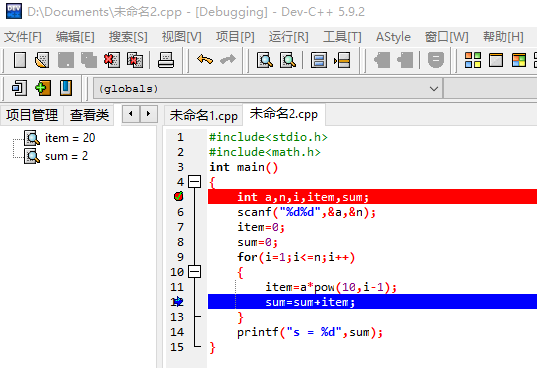Open the (globals) scope dropdown

point(434,89)
